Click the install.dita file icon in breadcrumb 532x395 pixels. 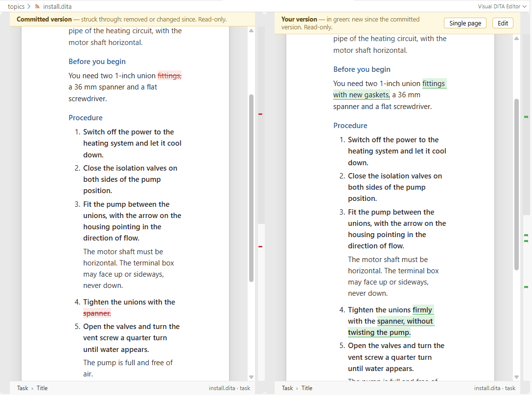(37, 6)
